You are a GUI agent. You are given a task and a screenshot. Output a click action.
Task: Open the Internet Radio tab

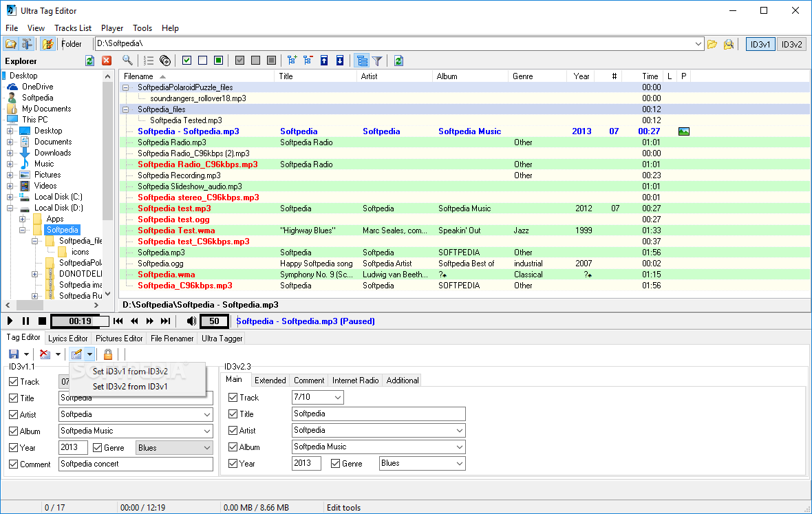(355, 381)
